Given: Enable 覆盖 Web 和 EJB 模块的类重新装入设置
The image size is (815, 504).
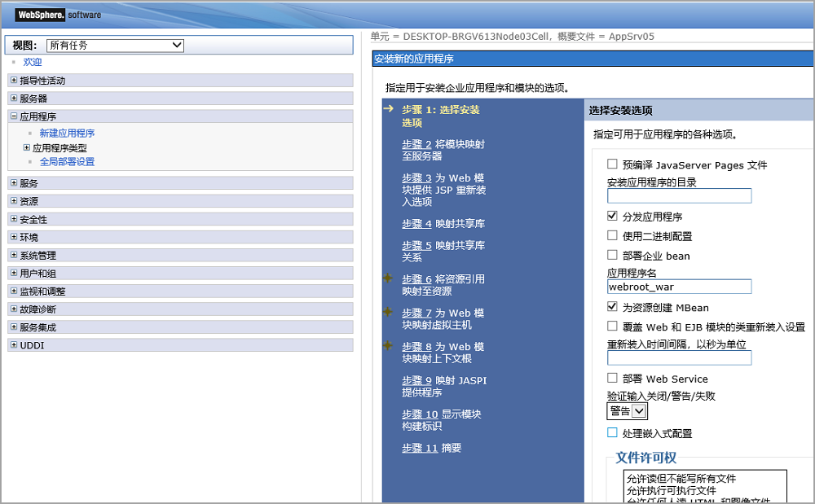Looking at the screenshot, I should click(612, 326).
